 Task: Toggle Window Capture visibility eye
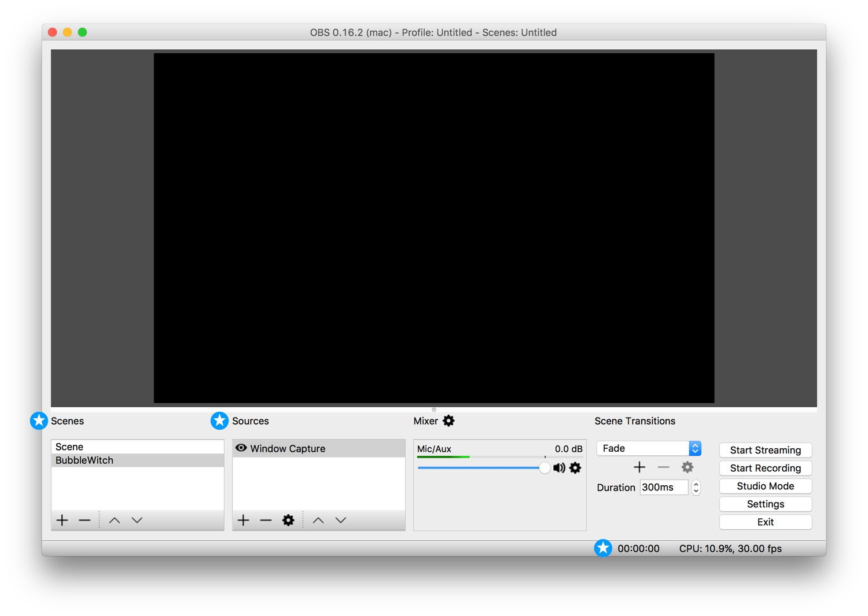241,448
